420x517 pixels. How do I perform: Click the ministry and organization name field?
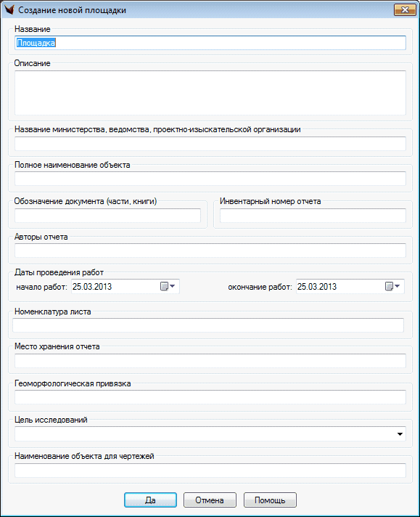(x=210, y=144)
